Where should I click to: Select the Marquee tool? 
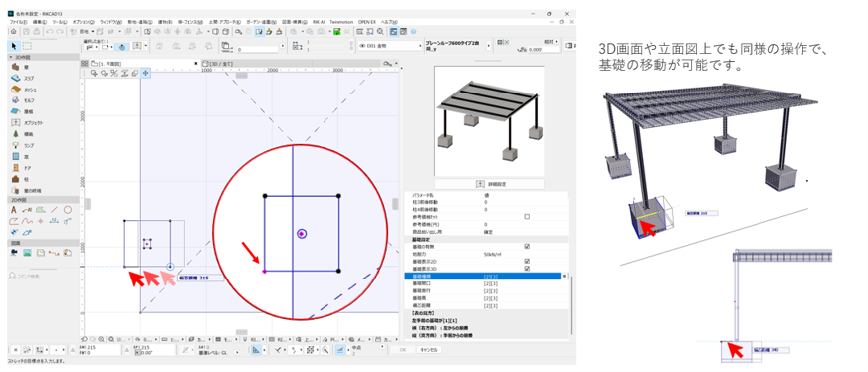click(x=27, y=46)
